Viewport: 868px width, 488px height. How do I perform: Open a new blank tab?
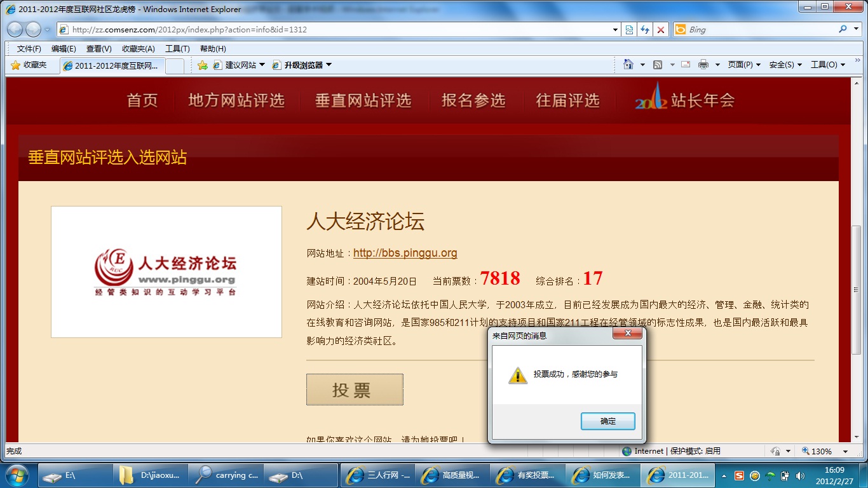[175, 65]
